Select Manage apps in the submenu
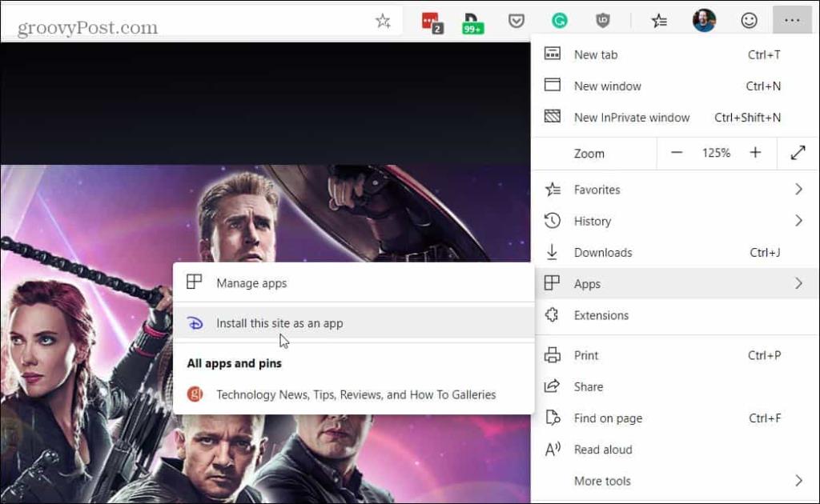The width and height of the screenshot is (820, 504). point(353,282)
